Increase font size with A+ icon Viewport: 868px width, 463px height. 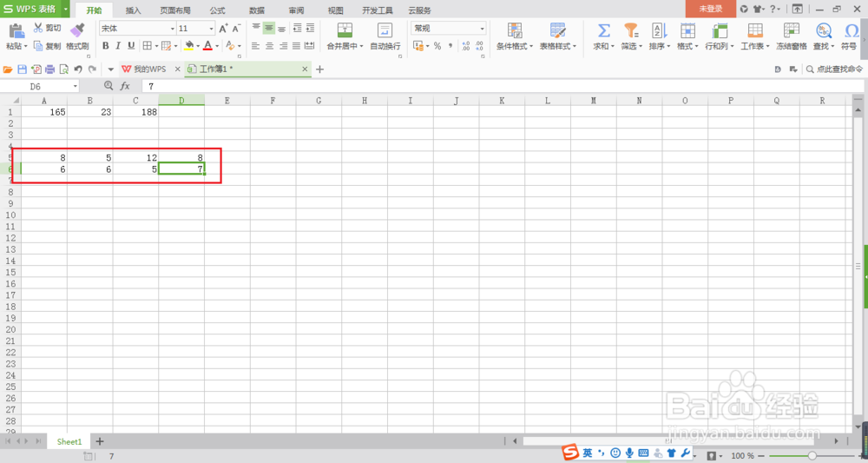[223, 29]
